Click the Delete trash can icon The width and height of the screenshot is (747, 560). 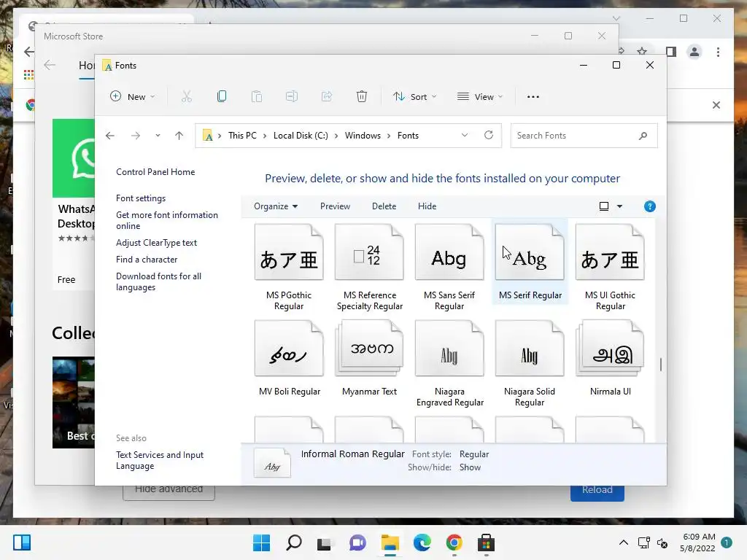click(362, 97)
